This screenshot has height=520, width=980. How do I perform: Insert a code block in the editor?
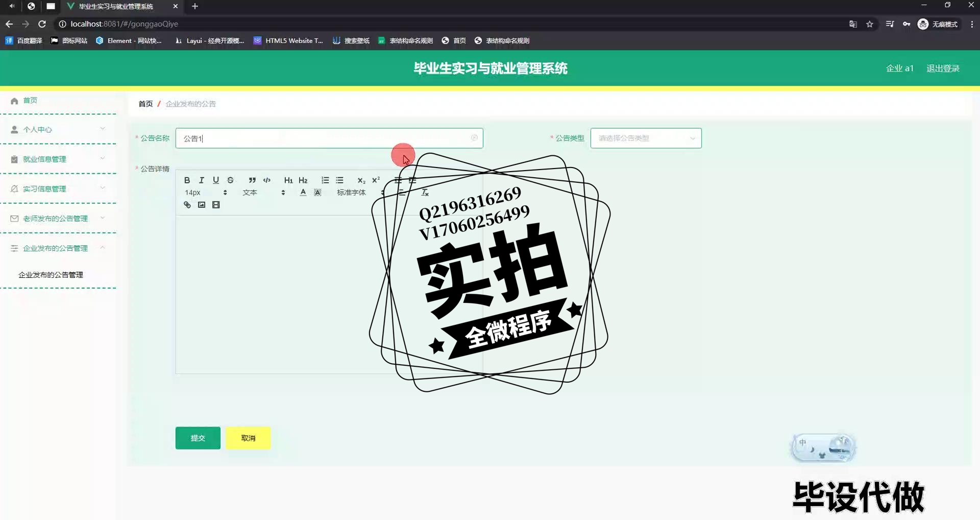pos(266,180)
